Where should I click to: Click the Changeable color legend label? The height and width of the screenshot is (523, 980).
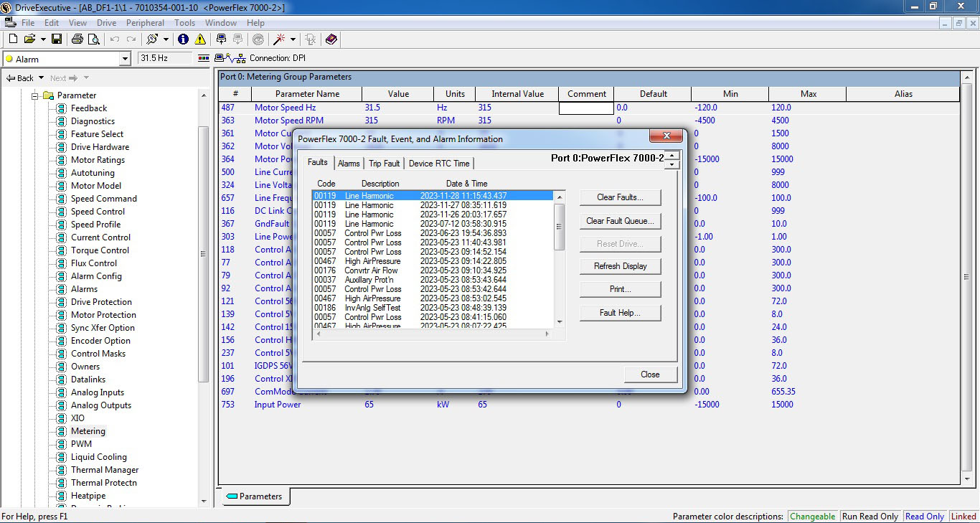(x=813, y=517)
